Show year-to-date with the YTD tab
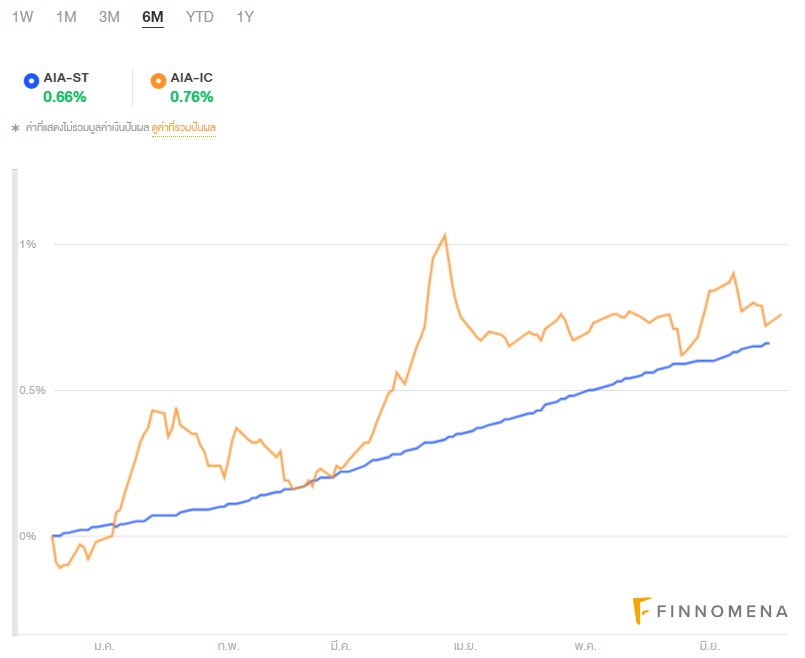805x658 pixels. point(200,17)
